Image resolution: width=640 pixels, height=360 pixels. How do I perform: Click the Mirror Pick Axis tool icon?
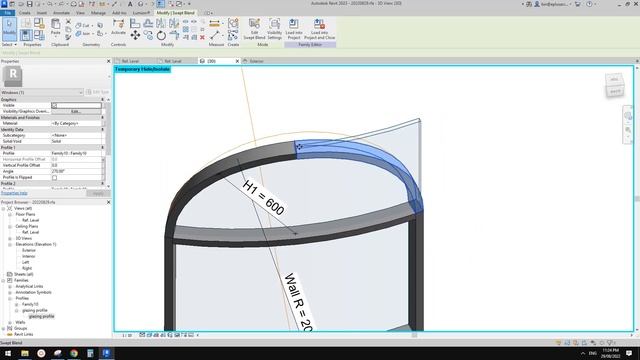tap(161, 23)
